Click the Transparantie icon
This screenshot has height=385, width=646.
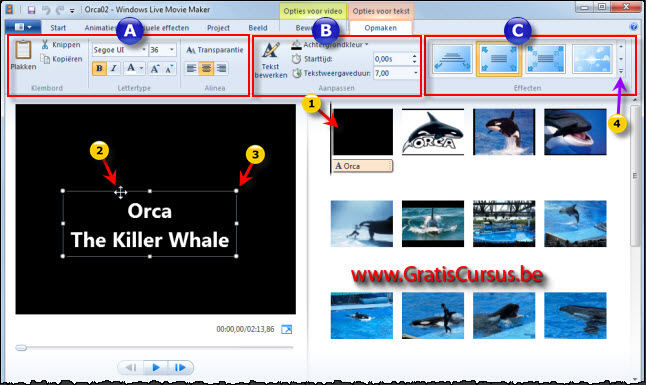190,50
